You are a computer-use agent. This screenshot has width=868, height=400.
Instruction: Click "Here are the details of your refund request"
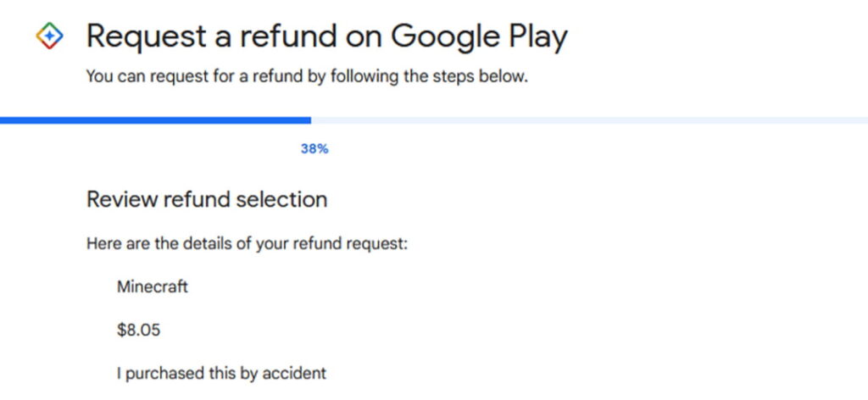[248, 244]
